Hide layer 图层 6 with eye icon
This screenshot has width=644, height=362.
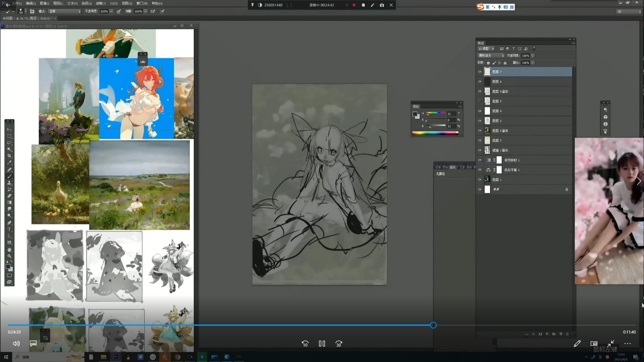pos(480,82)
